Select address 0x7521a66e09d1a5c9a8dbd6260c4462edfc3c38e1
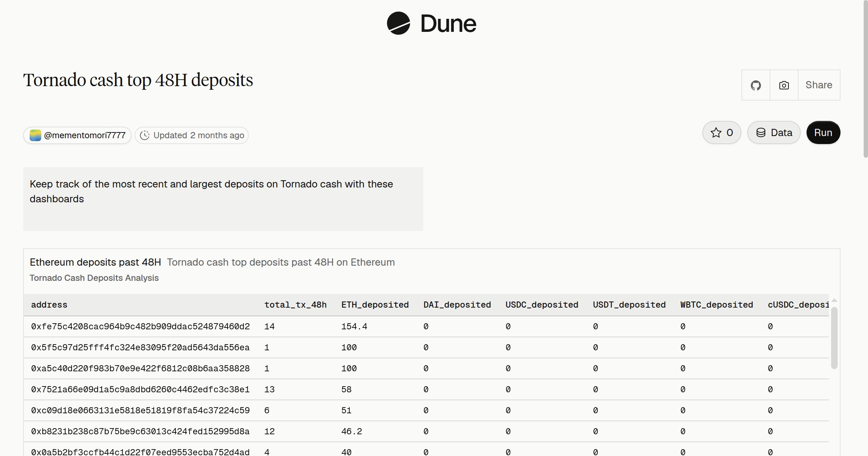This screenshot has width=868, height=456. pos(140,389)
